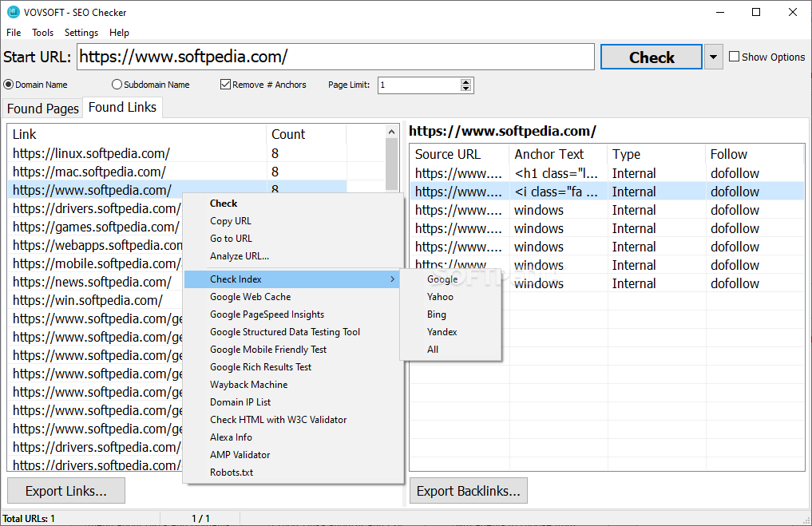Click the Start URL input field
The image size is (812, 526).
point(335,57)
